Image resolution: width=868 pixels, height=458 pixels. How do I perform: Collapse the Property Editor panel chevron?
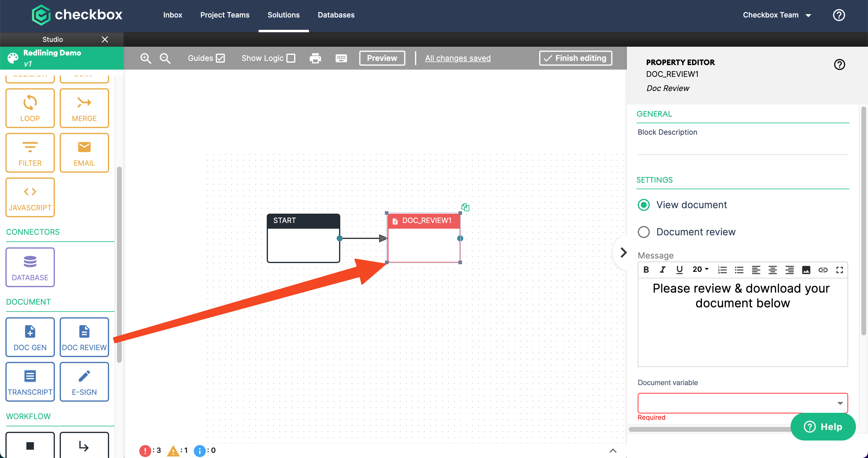(623, 252)
